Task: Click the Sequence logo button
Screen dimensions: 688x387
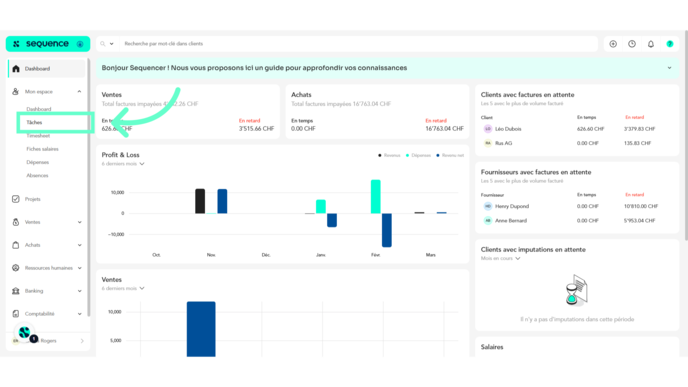Action: click(48, 44)
